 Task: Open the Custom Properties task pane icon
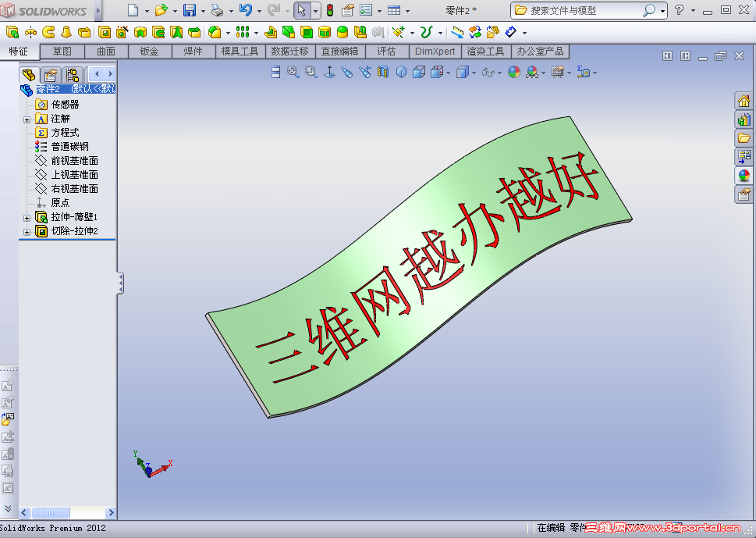pyautogui.click(x=744, y=194)
